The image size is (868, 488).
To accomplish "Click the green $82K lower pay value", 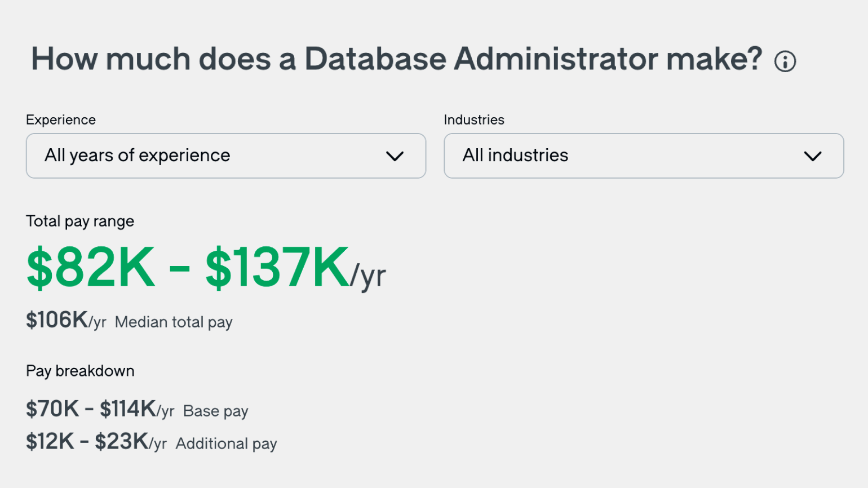I will pos(91,268).
